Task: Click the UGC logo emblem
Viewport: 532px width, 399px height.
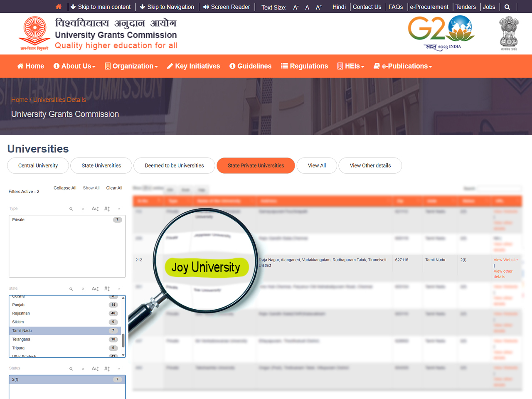Action: click(34, 33)
